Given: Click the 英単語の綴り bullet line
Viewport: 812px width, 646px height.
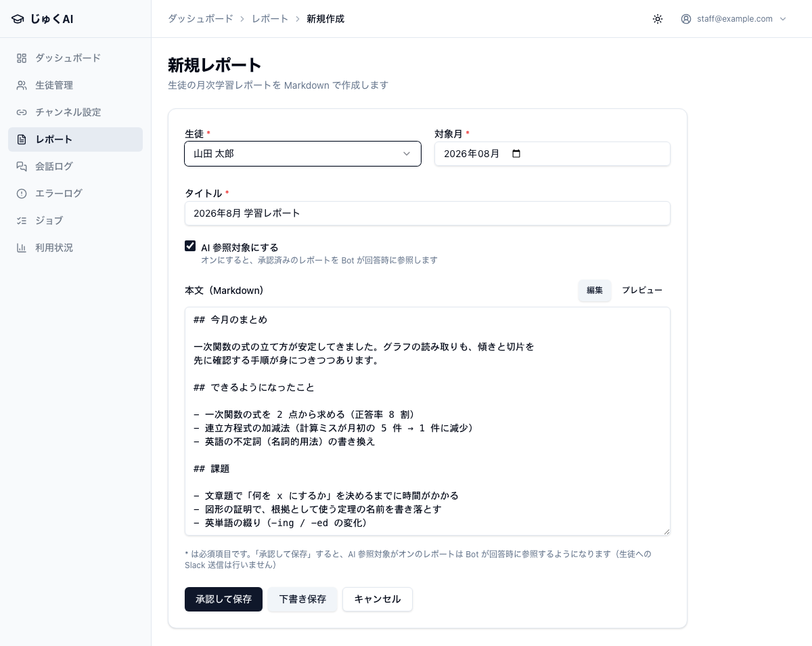Looking at the screenshot, I should coord(283,523).
